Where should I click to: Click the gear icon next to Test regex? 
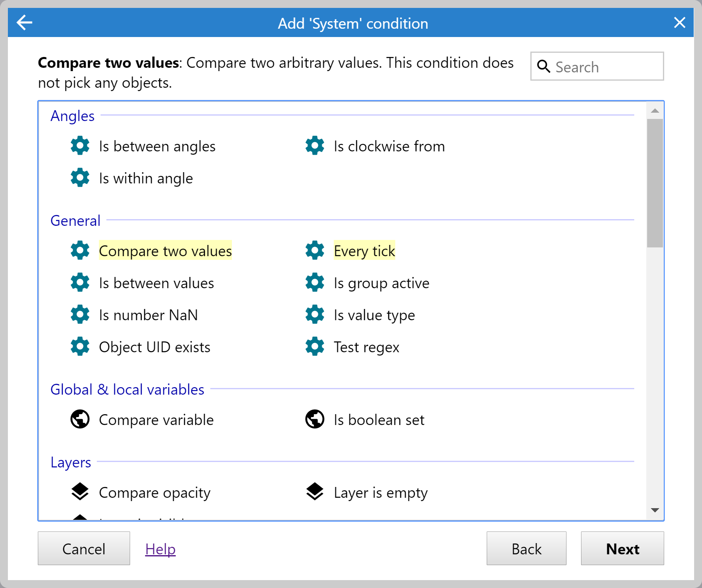(x=315, y=346)
